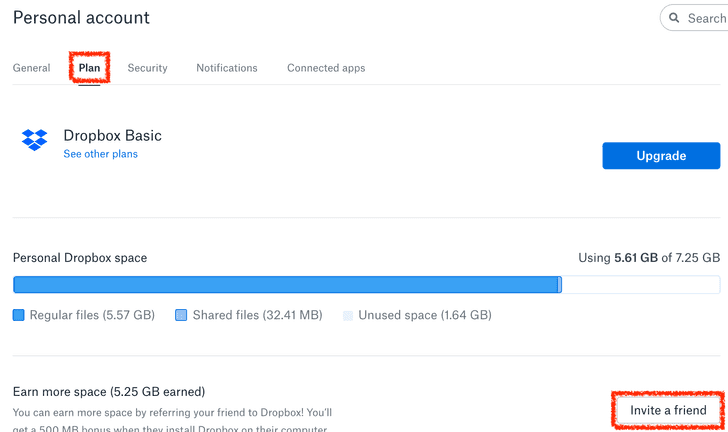Click the Personal account heading
728x432 pixels.
tap(81, 18)
